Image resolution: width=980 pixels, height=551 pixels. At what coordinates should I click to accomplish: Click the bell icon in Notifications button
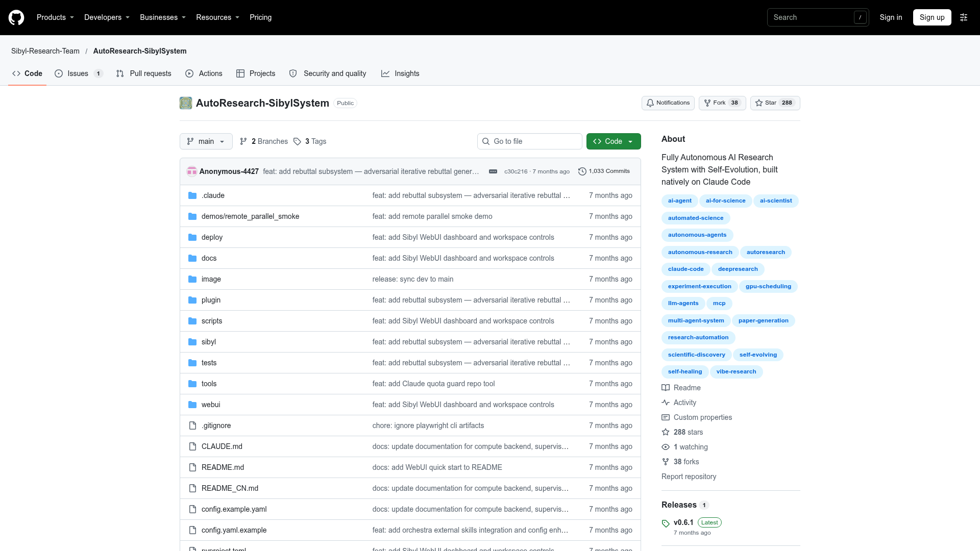click(650, 103)
